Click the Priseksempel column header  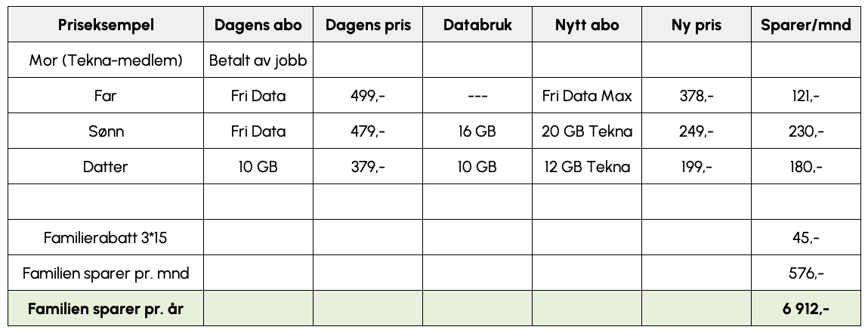106,25
